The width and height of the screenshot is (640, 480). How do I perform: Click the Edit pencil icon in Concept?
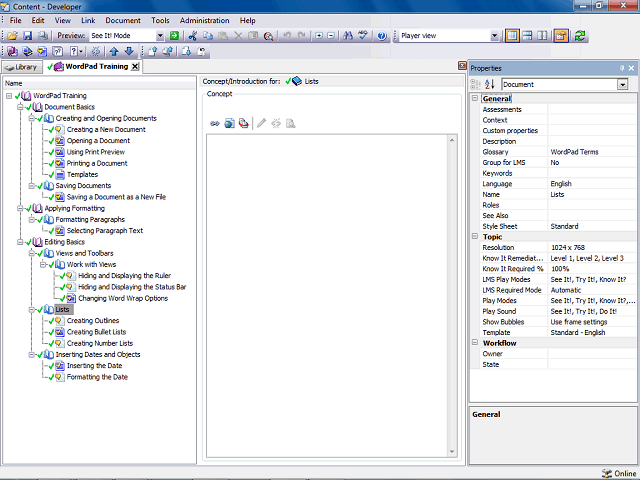tap(261, 123)
